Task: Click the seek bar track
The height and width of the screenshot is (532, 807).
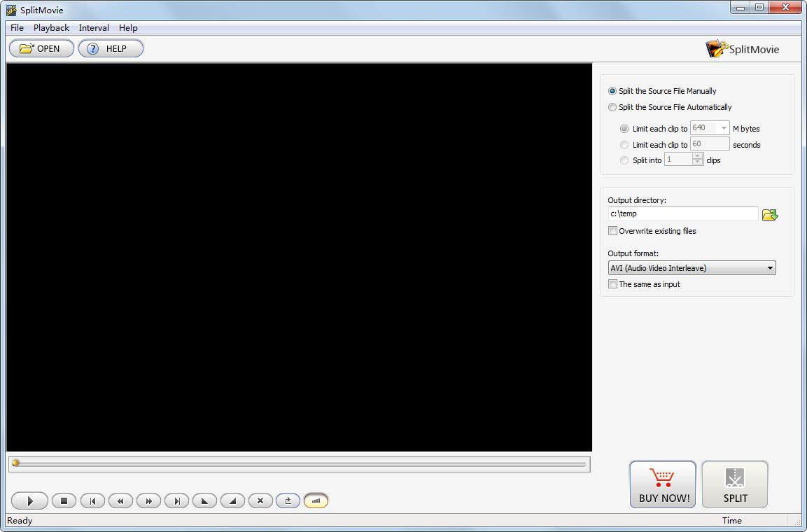Action: point(300,463)
